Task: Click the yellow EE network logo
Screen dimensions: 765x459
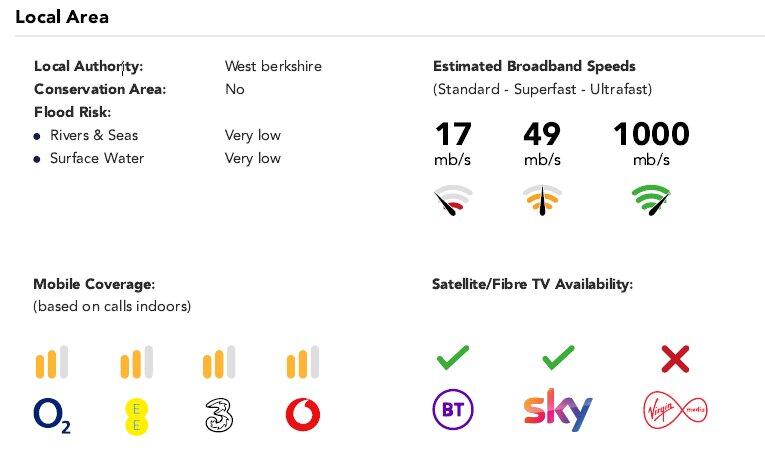Action: (135, 416)
